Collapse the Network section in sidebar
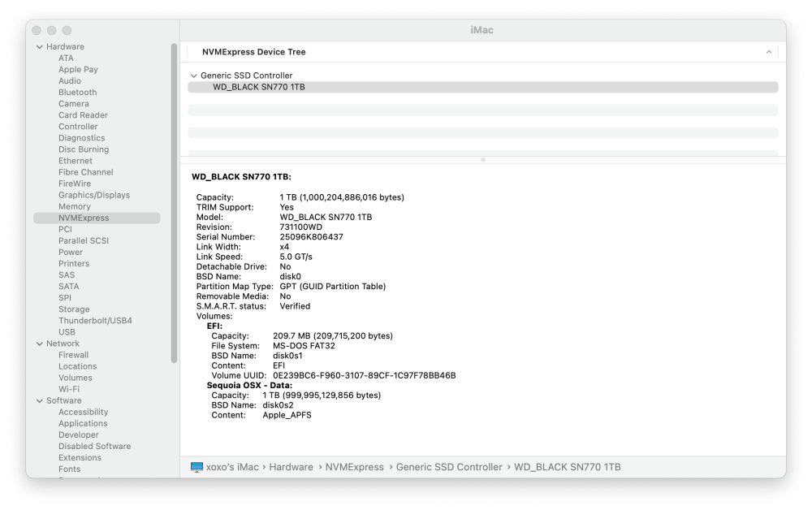The width and height of the screenshot is (812, 510). 39,344
